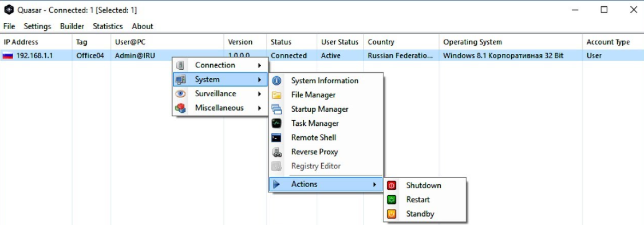Click the Connected status cell

(289, 56)
